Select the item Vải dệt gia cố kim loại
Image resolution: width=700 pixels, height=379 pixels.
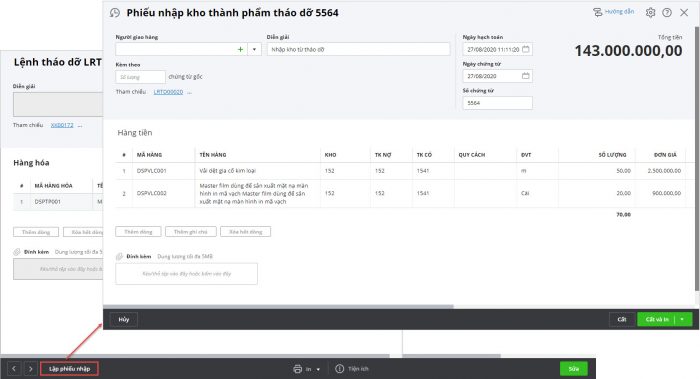(x=228, y=171)
